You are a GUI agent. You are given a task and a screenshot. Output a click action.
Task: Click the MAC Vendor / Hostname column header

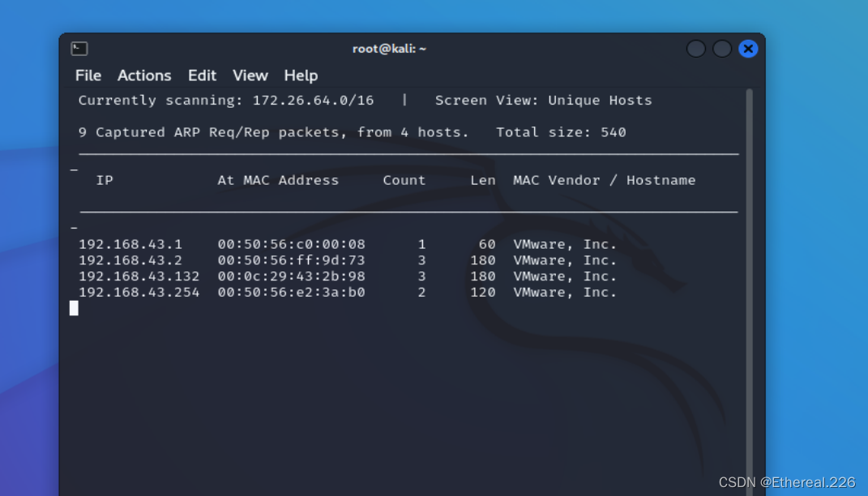coord(603,180)
